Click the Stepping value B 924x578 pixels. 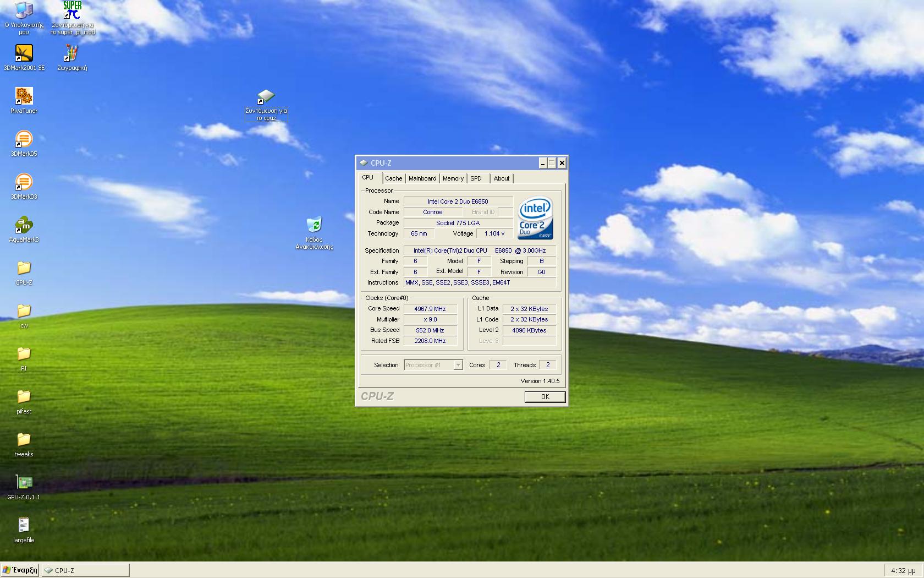pyautogui.click(x=542, y=261)
